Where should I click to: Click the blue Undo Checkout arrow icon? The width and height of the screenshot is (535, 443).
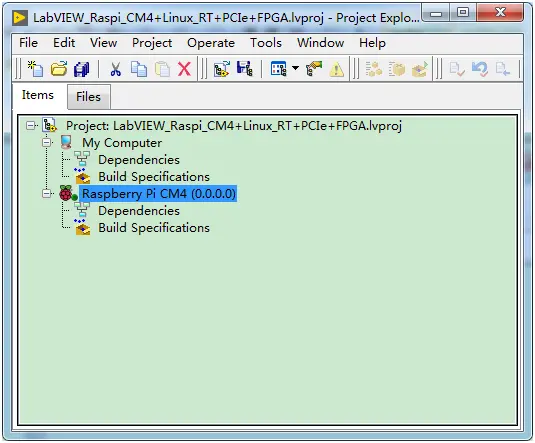pyautogui.click(x=480, y=69)
